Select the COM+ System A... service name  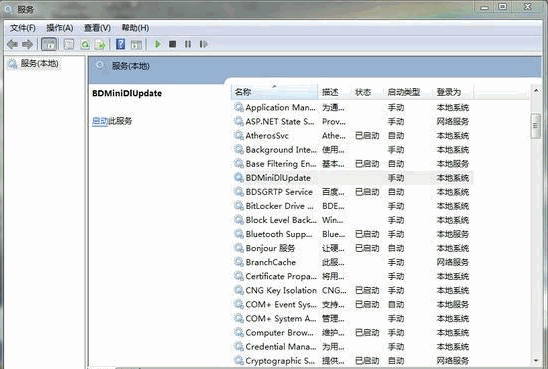point(281,319)
